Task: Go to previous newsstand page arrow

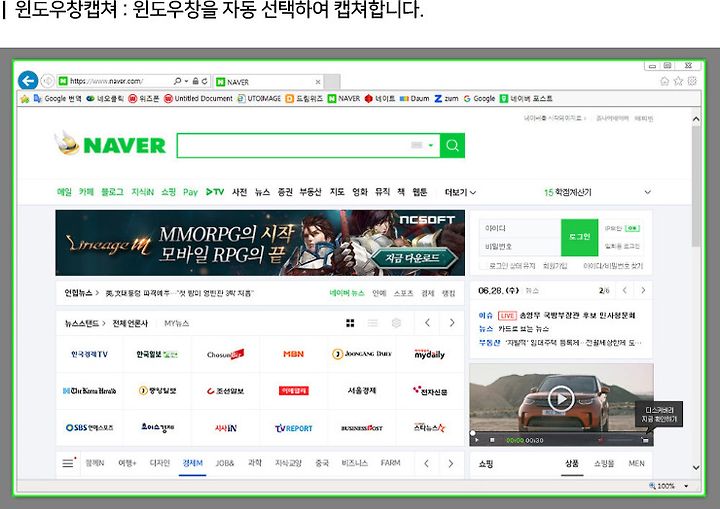Action: (x=427, y=323)
